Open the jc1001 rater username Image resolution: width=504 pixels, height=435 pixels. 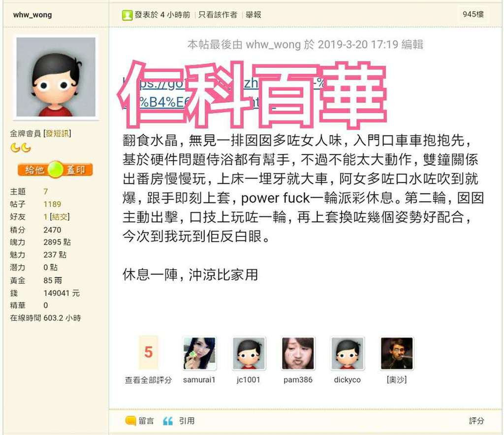pyautogui.click(x=248, y=380)
